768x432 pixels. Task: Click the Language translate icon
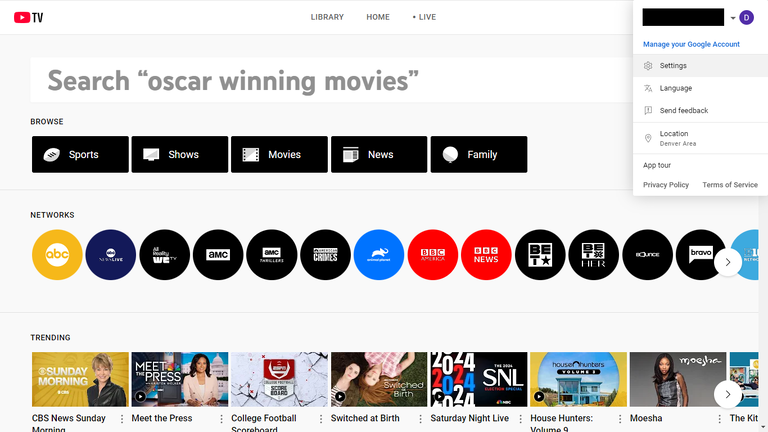(648, 88)
